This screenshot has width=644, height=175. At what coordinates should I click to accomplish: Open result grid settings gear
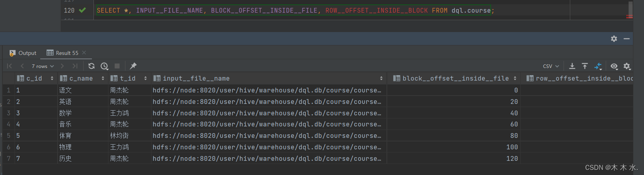pos(627,66)
